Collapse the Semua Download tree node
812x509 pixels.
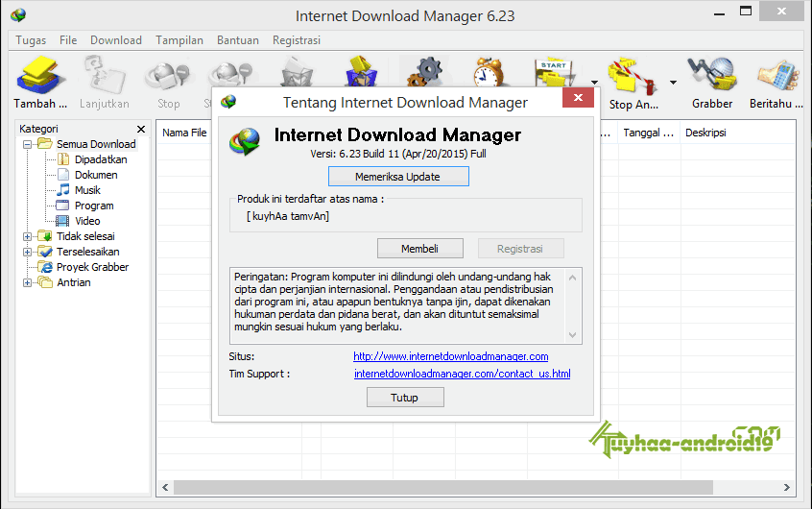point(28,145)
